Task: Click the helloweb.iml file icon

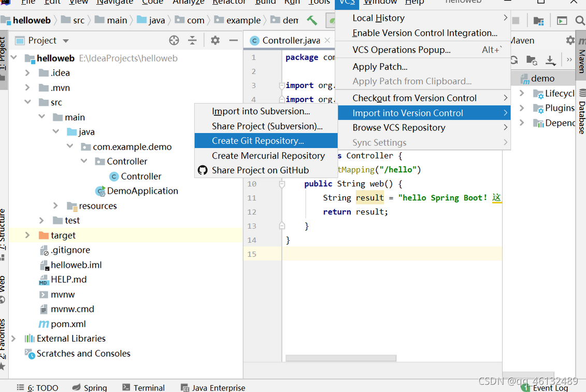Action: (x=44, y=265)
